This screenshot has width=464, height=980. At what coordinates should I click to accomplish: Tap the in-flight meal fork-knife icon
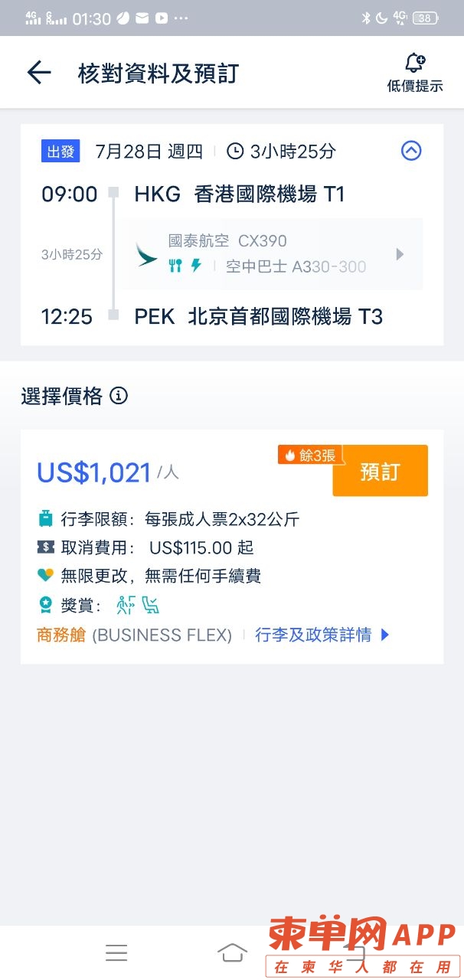[x=175, y=266]
